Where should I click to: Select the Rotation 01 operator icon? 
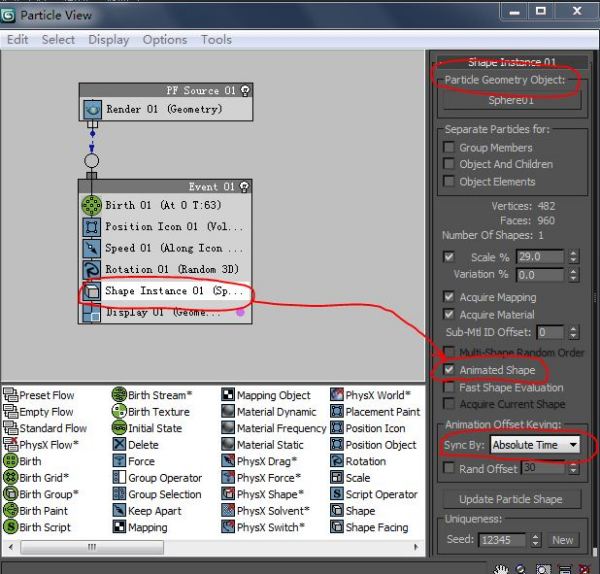click(x=92, y=270)
